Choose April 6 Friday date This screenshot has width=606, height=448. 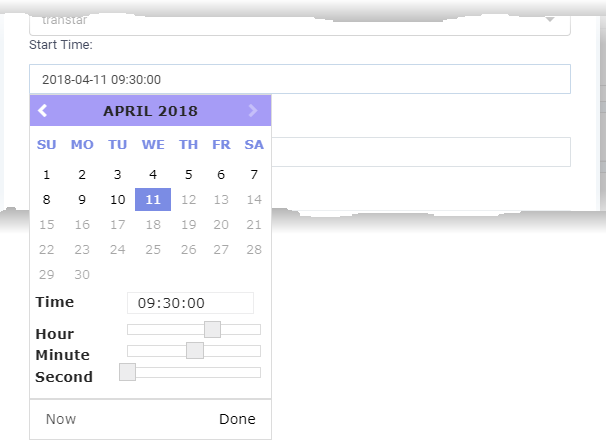pos(221,175)
